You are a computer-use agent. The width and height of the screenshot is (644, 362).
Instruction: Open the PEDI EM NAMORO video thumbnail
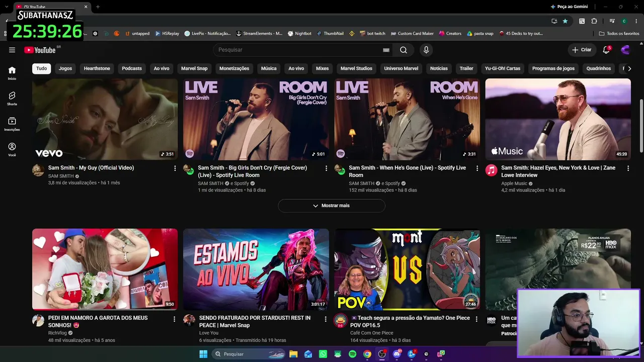(x=105, y=269)
